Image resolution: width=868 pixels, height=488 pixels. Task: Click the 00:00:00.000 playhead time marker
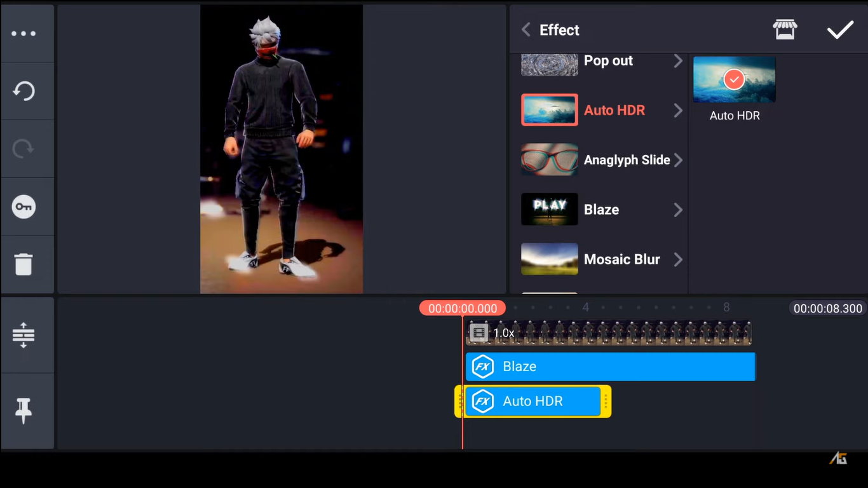point(463,309)
